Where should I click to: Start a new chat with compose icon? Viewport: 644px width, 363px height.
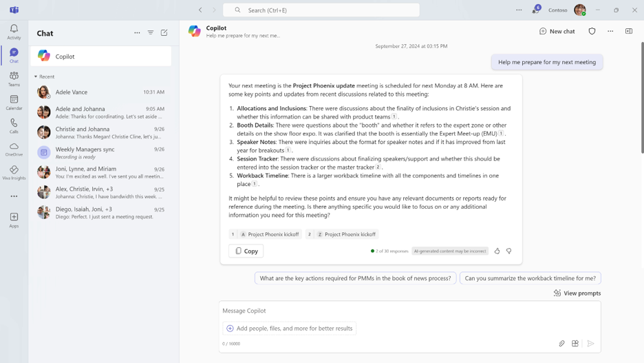[x=164, y=33]
